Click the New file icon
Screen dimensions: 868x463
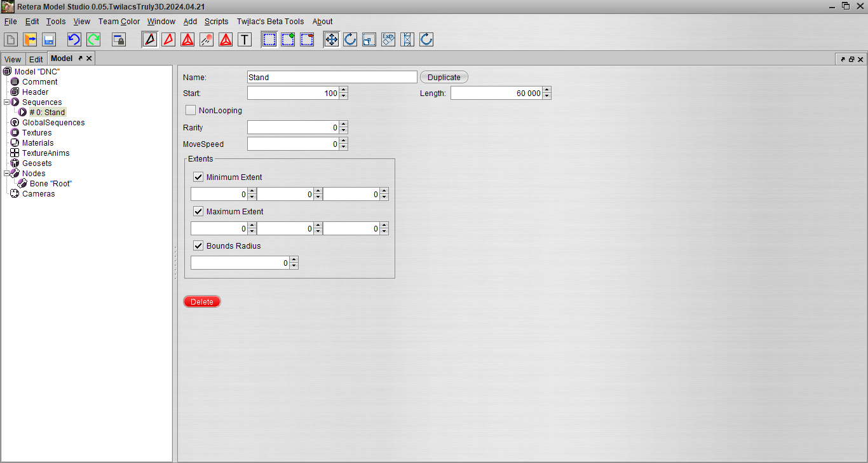click(x=11, y=39)
